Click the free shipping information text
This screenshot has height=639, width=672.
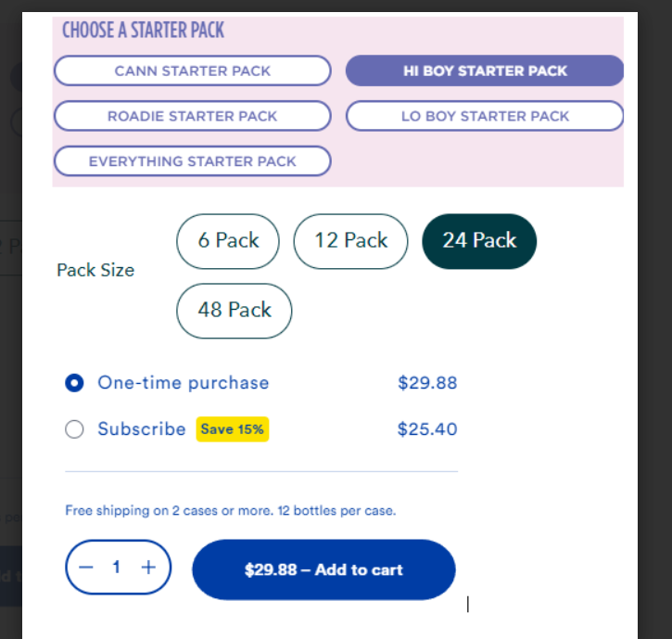pos(231,510)
